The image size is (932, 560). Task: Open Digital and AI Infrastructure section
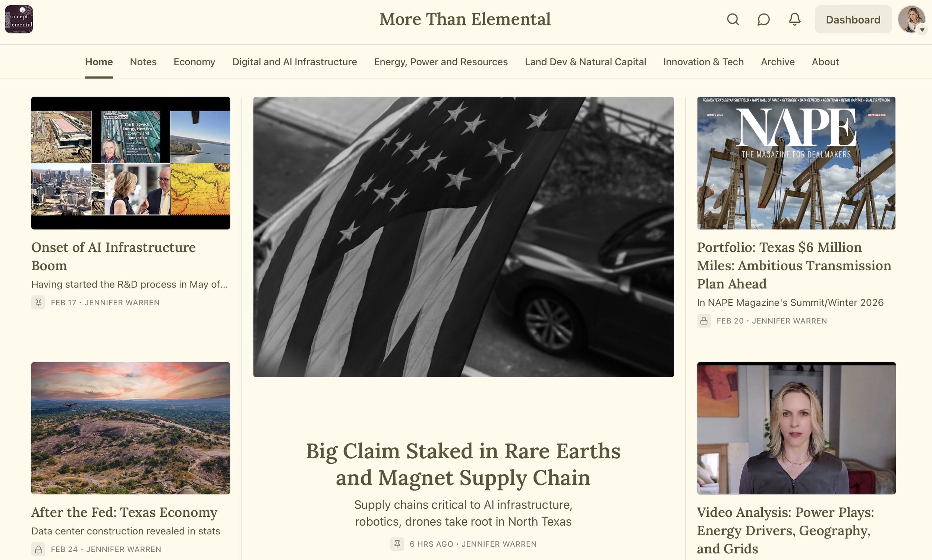pos(294,62)
